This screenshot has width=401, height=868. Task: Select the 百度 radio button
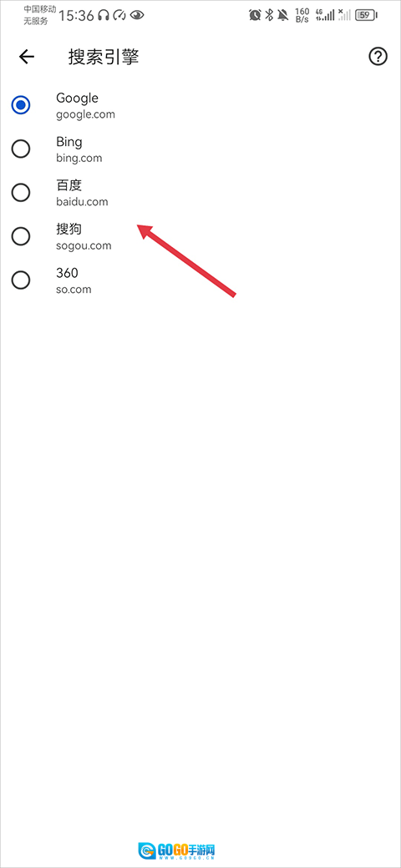(21, 192)
